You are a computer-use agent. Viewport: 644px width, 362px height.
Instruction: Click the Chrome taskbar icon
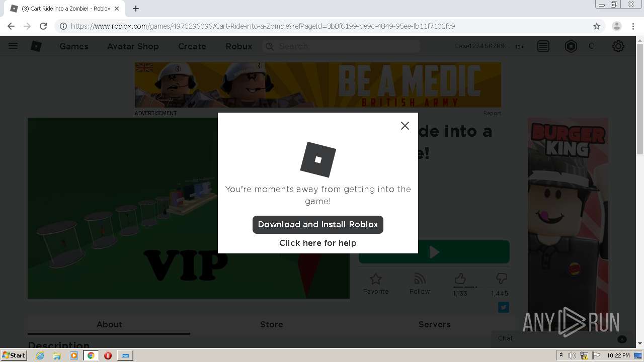coord(91,355)
